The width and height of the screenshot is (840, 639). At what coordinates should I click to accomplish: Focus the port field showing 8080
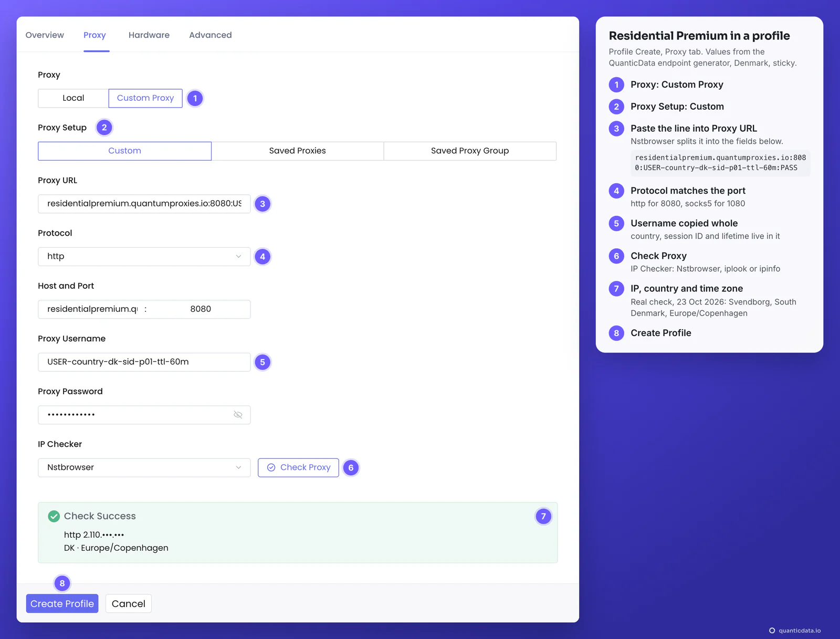click(201, 309)
